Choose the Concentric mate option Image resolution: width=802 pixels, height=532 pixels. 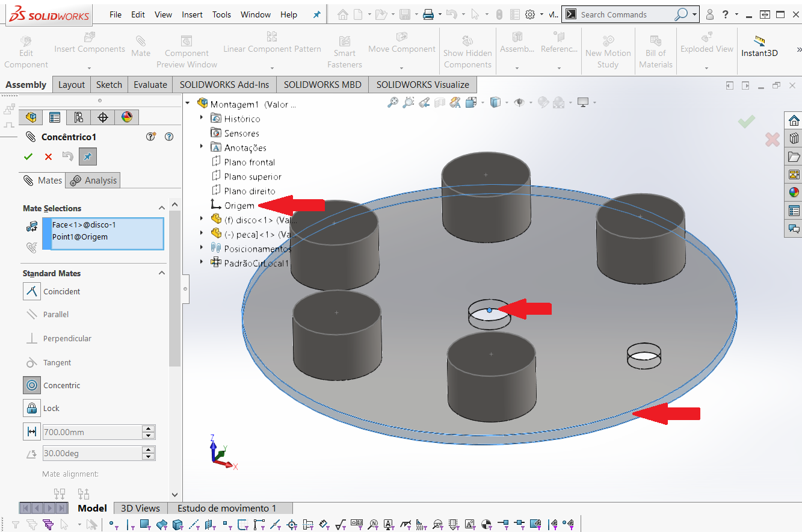coord(31,385)
